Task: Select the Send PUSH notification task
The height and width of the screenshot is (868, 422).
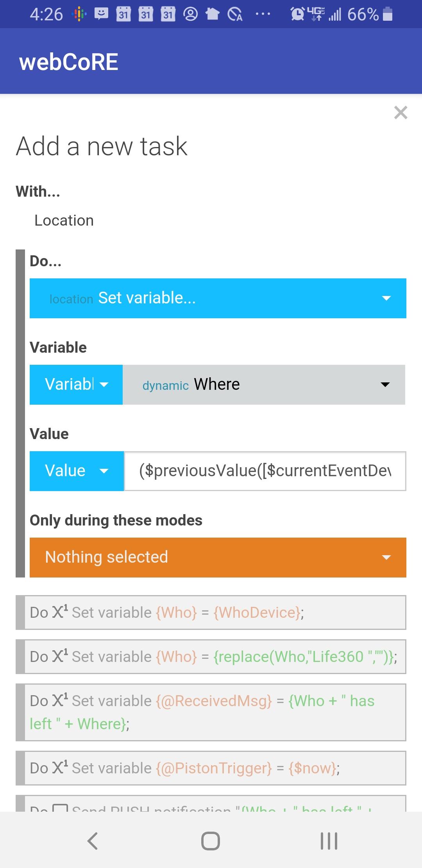Action: [x=211, y=803]
